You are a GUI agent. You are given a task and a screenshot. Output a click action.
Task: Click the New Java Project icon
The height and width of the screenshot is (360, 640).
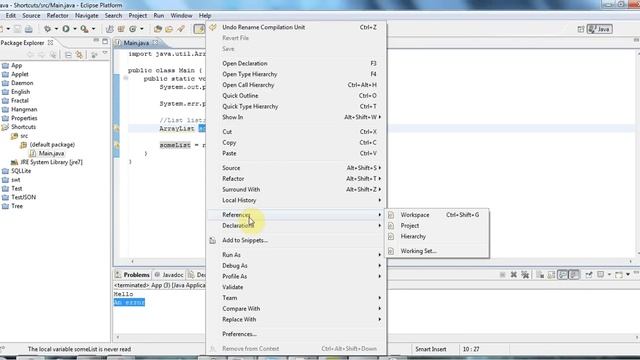pos(109,29)
